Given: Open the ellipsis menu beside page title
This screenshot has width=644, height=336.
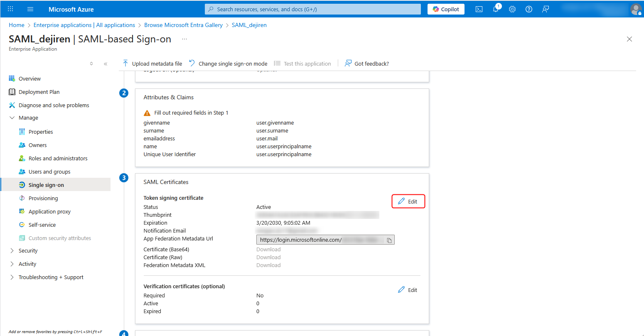Looking at the screenshot, I should pyautogui.click(x=184, y=39).
